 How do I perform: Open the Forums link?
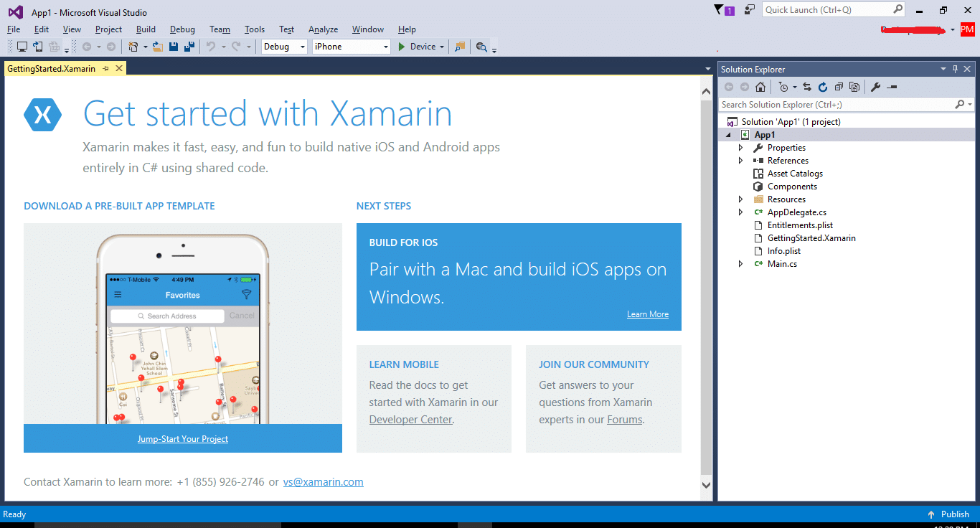pos(624,420)
